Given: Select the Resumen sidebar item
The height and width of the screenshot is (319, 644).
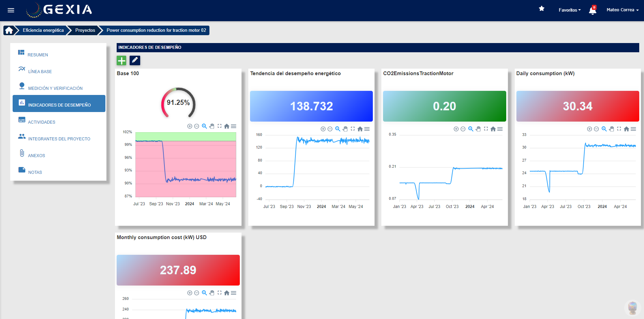Looking at the screenshot, I should pos(38,55).
